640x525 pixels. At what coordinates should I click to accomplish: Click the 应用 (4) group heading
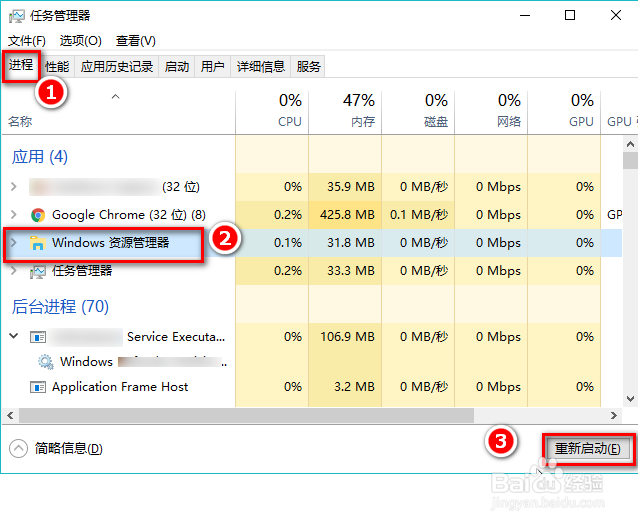(x=40, y=157)
